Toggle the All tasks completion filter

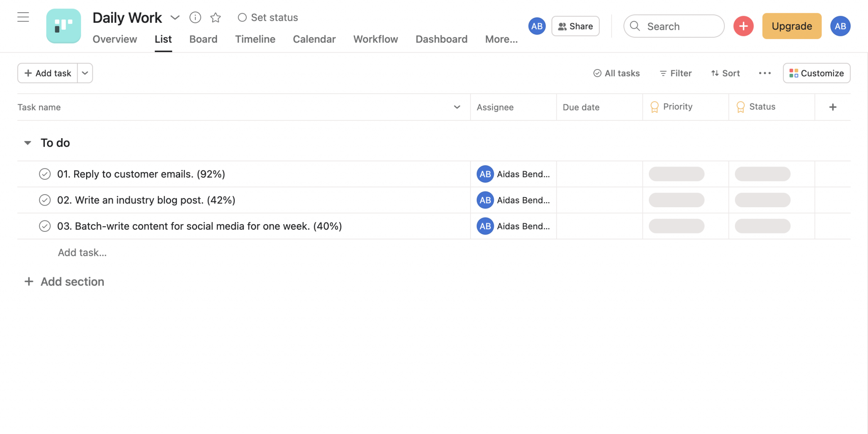tap(616, 73)
